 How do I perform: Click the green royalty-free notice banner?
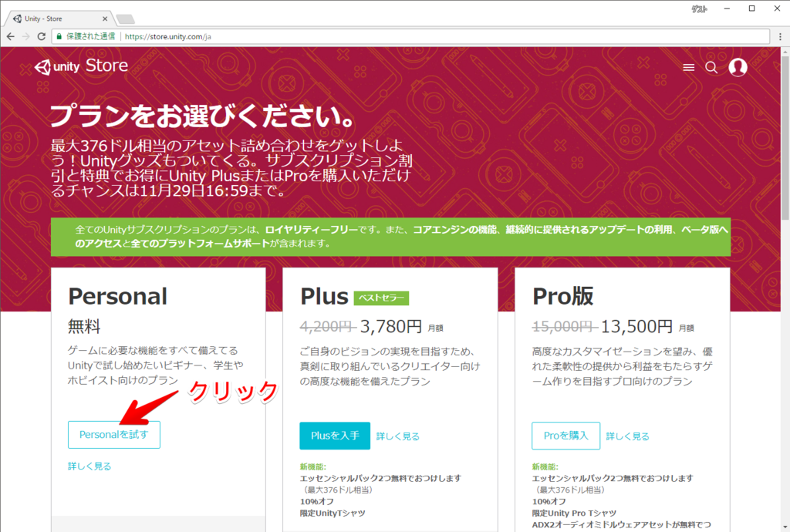(390, 237)
